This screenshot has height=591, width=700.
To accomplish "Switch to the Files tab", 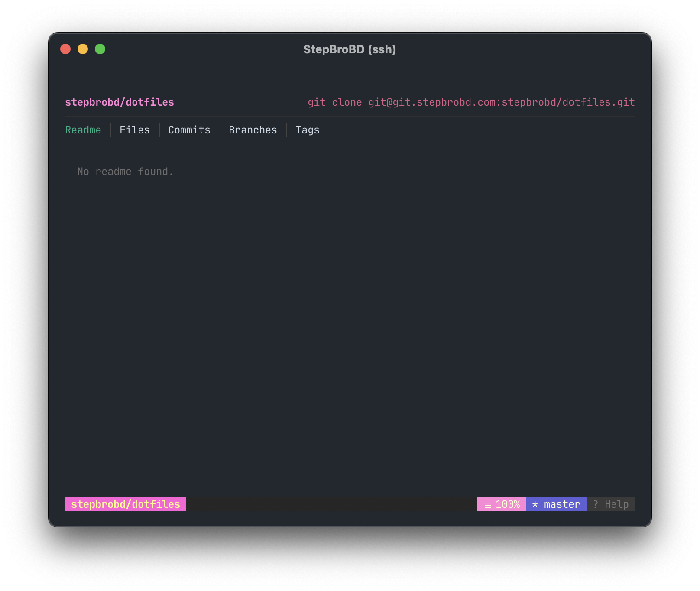I will 134,130.
